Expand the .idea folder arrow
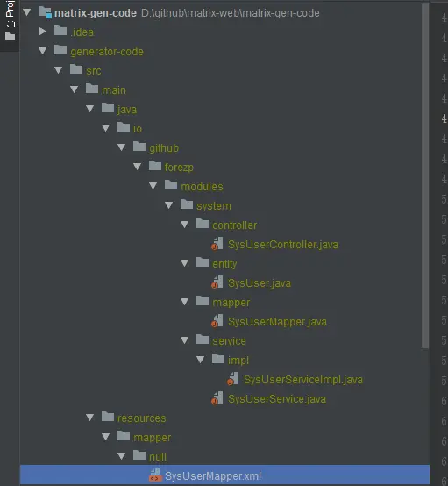 43,32
